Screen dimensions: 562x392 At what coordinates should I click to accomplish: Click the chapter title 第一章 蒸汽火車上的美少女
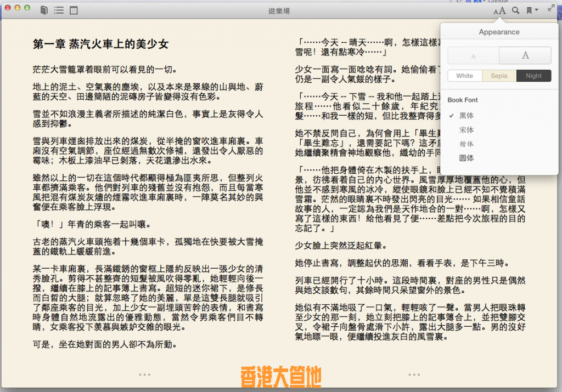(101, 44)
